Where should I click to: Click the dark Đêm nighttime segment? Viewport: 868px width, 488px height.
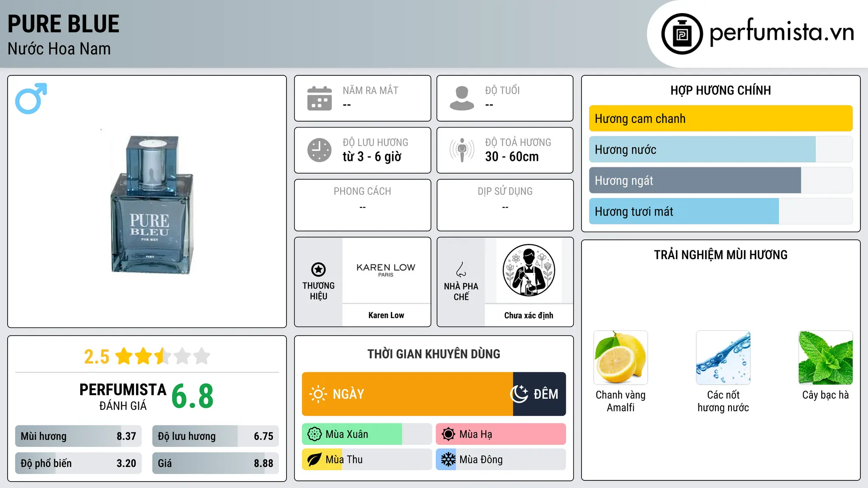(x=540, y=394)
